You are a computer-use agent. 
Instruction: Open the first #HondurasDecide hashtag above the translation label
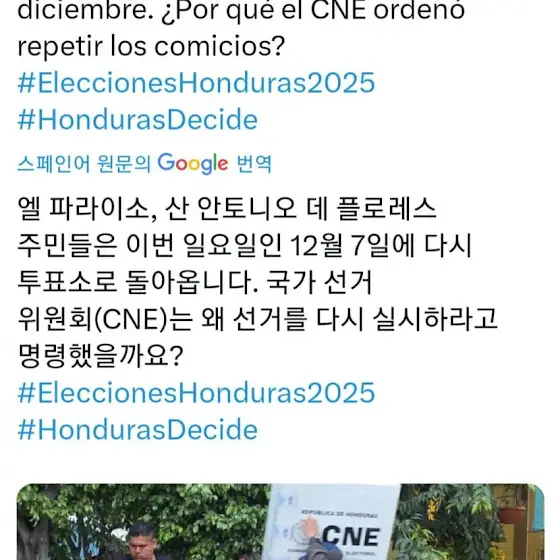[x=138, y=120]
